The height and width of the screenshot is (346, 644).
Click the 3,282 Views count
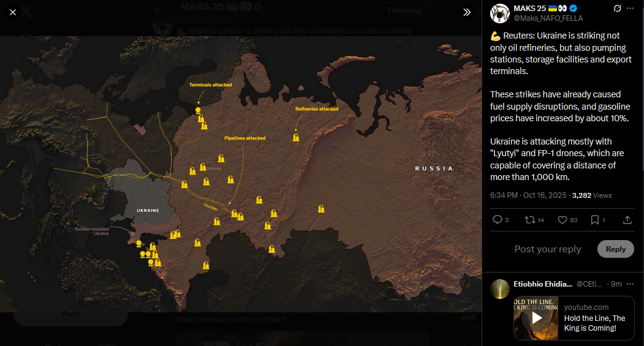591,195
